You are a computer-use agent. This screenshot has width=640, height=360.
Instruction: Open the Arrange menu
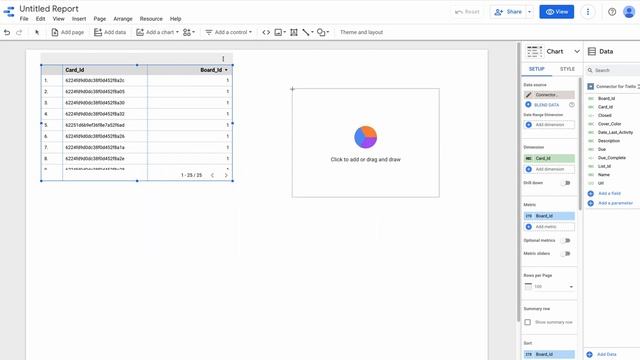pyautogui.click(x=123, y=19)
